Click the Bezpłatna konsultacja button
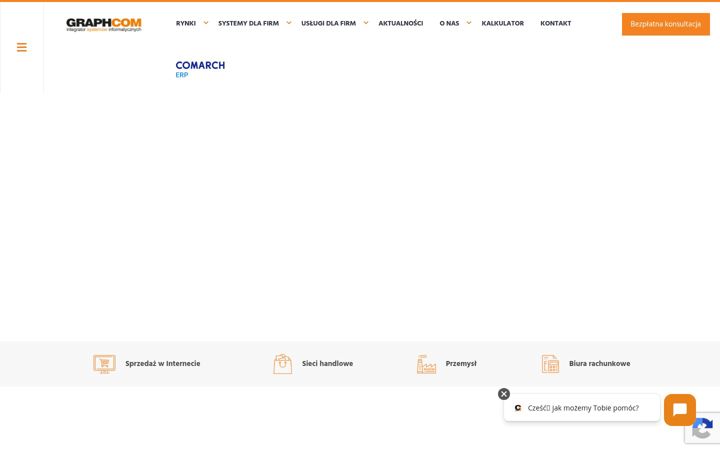Image resolution: width=720 pixels, height=450 pixels. click(x=665, y=24)
